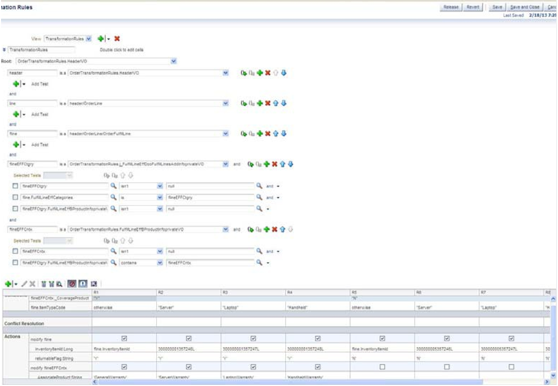558x386 pixels.
Task: Open the 'fline is a' OrderFulfillLine dropdown
Action: coord(226,133)
